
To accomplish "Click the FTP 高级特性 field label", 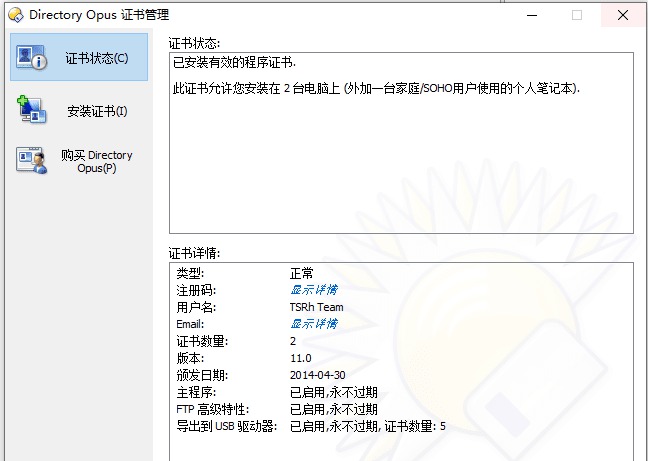I will click(x=213, y=409).
